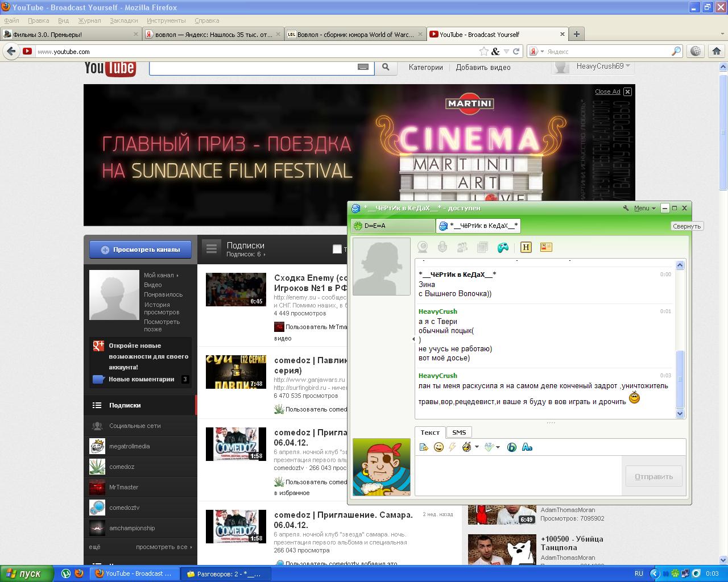Click the microphone voice call icon in chat
728x582 pixels.
coord(442,247)
